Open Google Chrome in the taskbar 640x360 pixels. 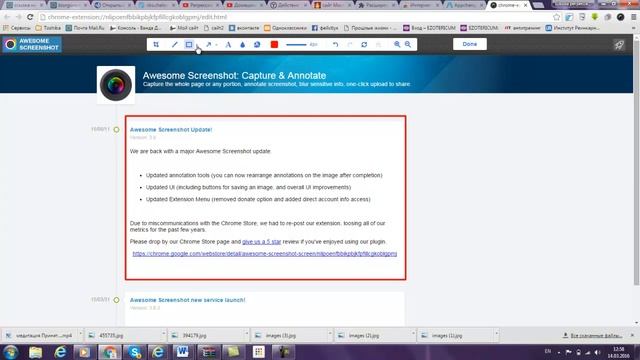[x=109, y=352]
